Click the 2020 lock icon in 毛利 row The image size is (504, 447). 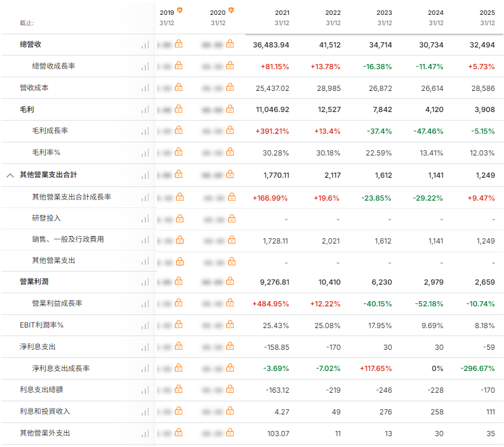pyautogui.click(x=230, y=109)
